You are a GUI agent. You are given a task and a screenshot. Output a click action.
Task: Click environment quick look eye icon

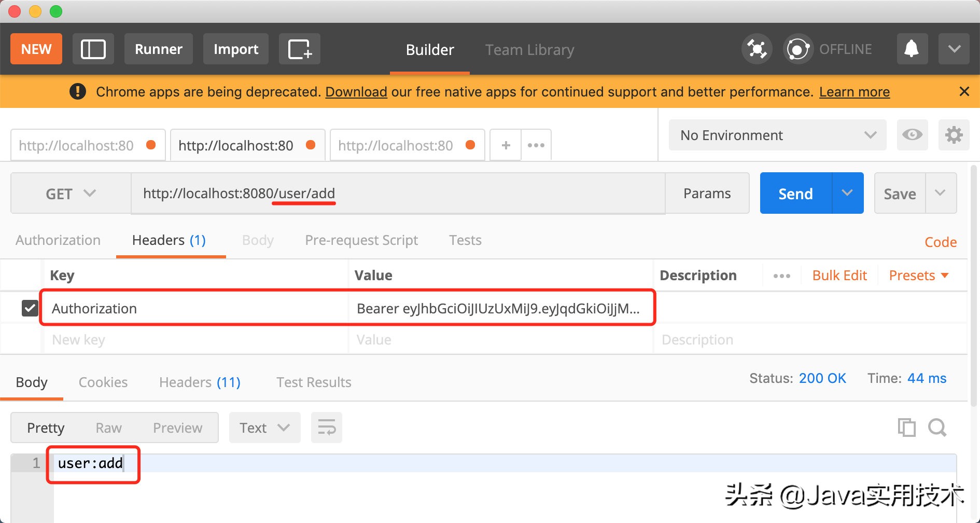click(912, 135)
